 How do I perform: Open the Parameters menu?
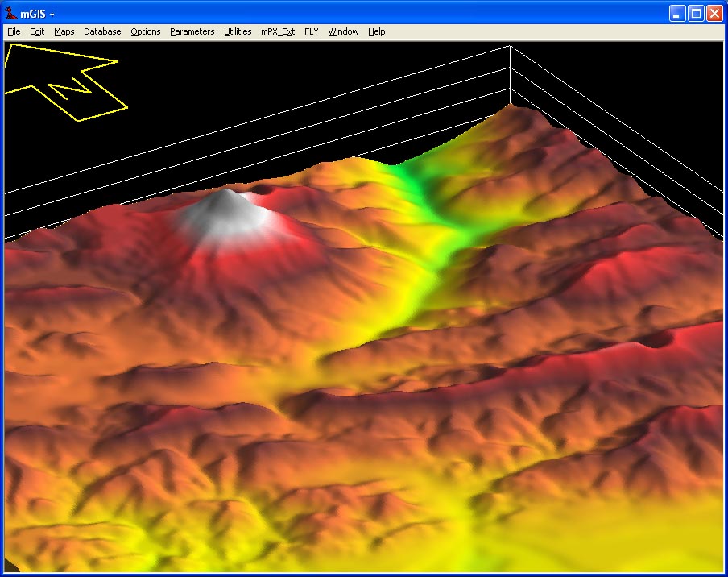(192, 31)
